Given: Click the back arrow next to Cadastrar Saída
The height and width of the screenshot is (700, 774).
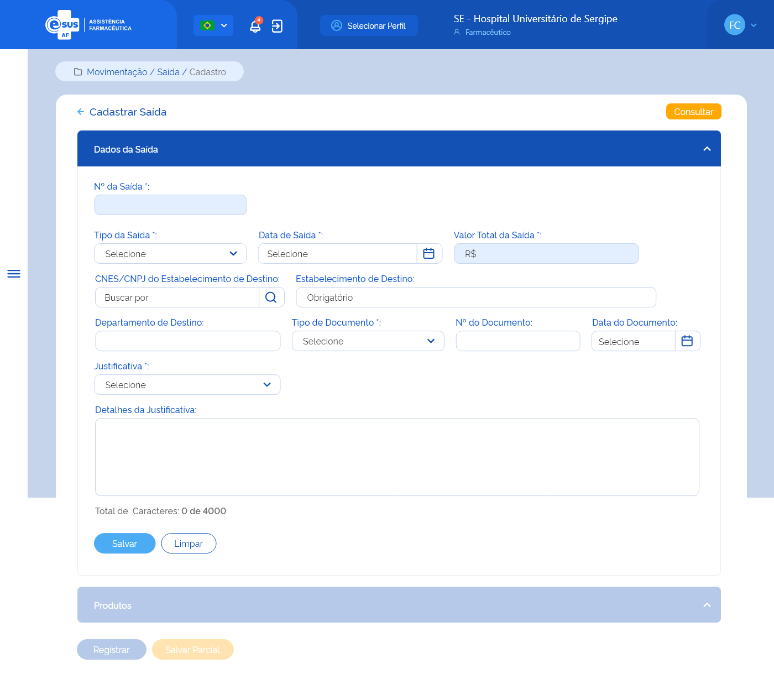Looking at the screenshot, I should 81,112.
